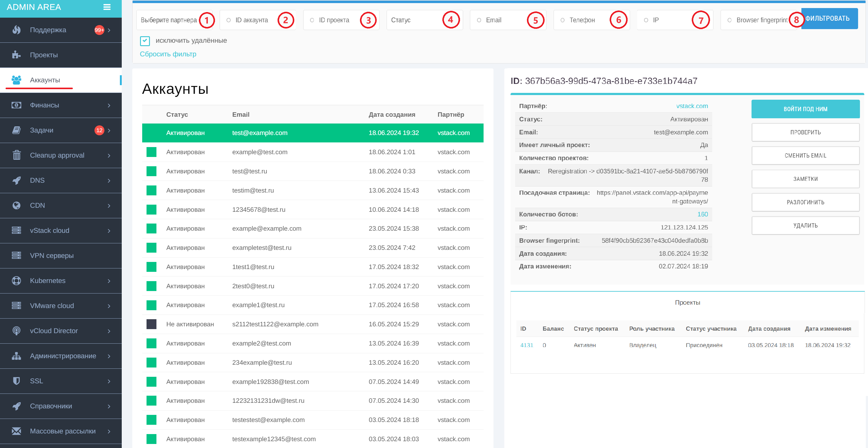
Task: Toggle the hamburger menu icon in header
Action: tap(107, 7)
